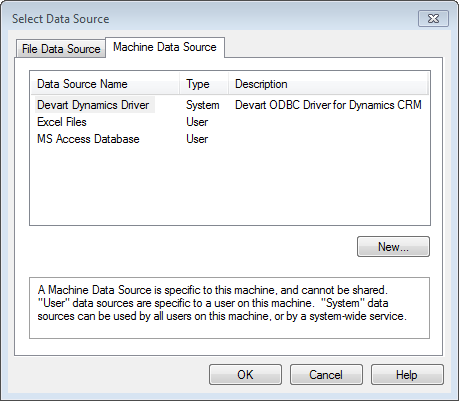459x401 pixels.
Task: Sort by Data Source Name column header
Action: [105, 84]
